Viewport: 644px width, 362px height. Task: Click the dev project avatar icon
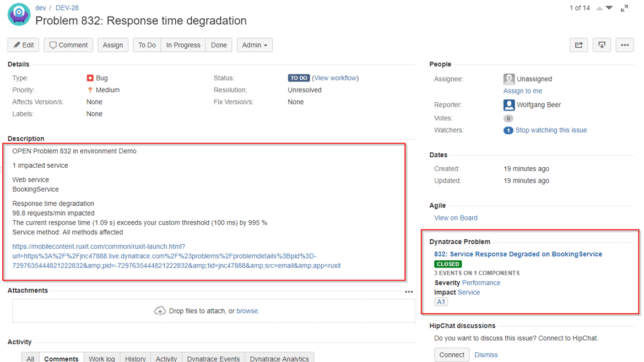pos(19,14)
